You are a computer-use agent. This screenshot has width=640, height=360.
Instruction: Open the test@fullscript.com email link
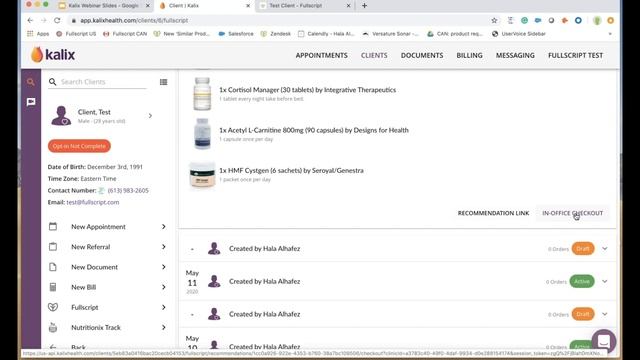[93, 202]
